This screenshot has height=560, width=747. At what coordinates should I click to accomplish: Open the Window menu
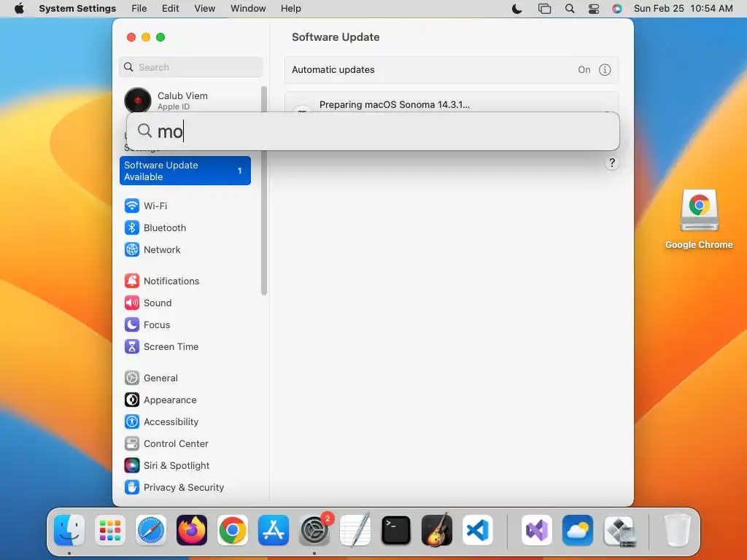[x=248, y=9]
